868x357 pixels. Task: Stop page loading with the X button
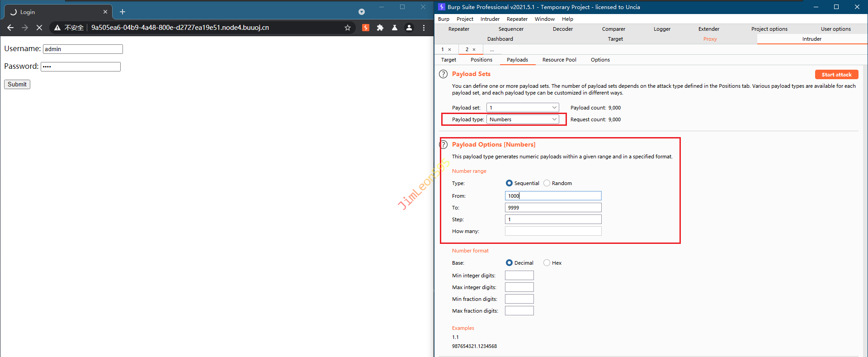click(39, 28)
